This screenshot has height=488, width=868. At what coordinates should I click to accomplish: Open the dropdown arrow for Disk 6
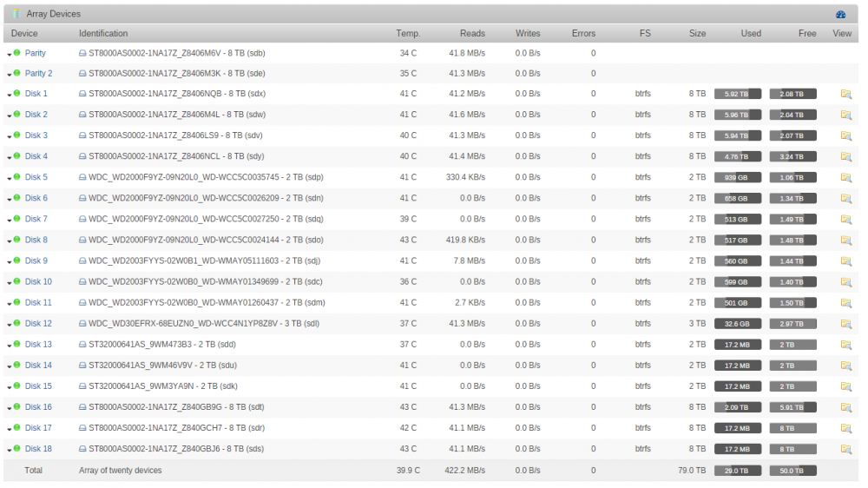(10, 200)
